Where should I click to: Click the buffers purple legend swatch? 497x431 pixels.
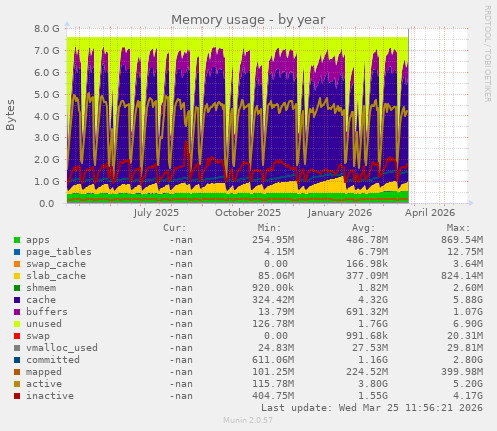pyautogui.click(x=17, y=312)
